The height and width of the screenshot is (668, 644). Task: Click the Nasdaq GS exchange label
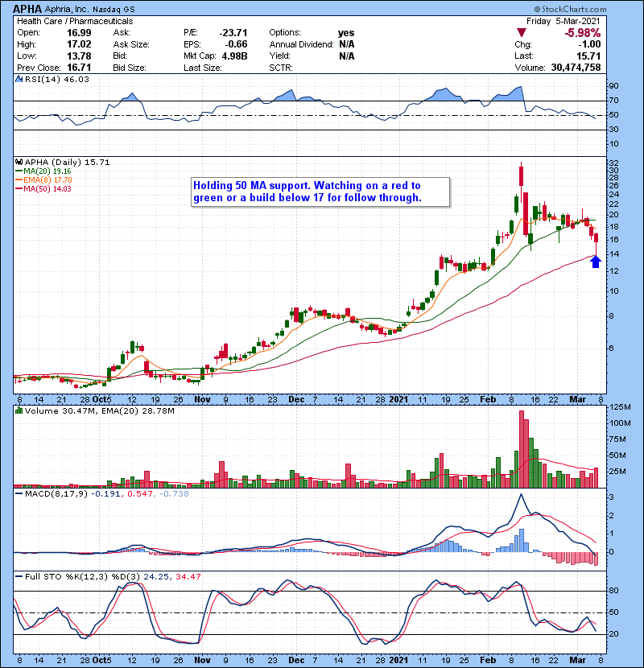[114, 10]
